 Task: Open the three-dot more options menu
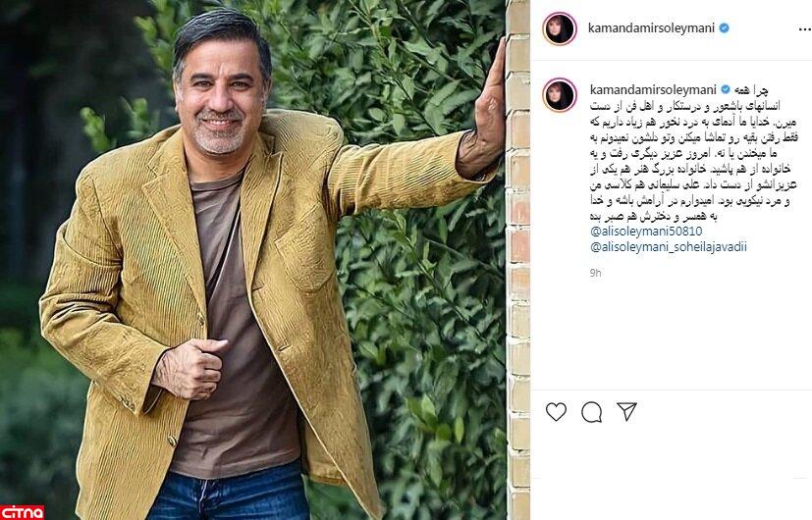[x=804, y=29]
